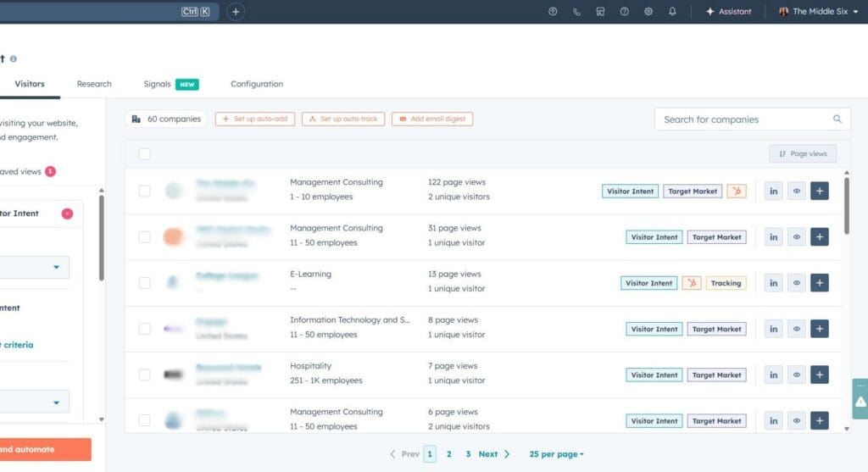
Task: Go to previous page using left chevron
Action: 392,453
